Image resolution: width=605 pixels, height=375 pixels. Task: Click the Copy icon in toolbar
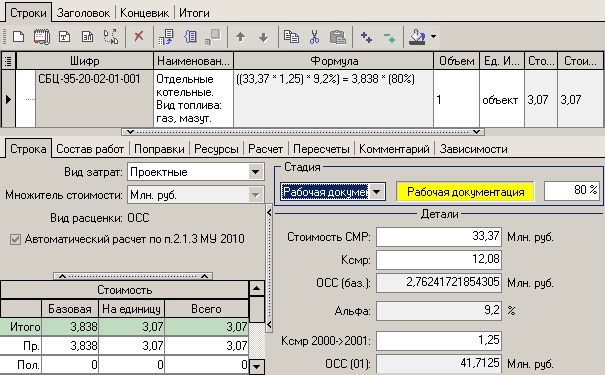click(291, 37)
